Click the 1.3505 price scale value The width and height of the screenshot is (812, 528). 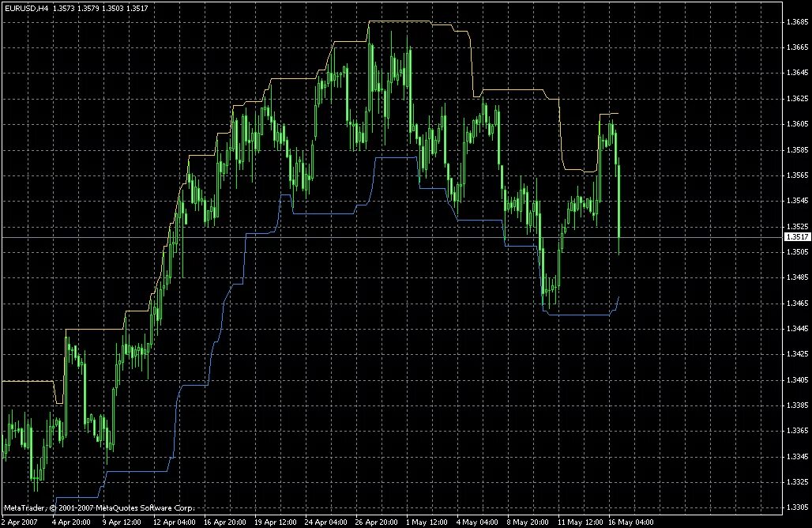click(x=797, y=252)
